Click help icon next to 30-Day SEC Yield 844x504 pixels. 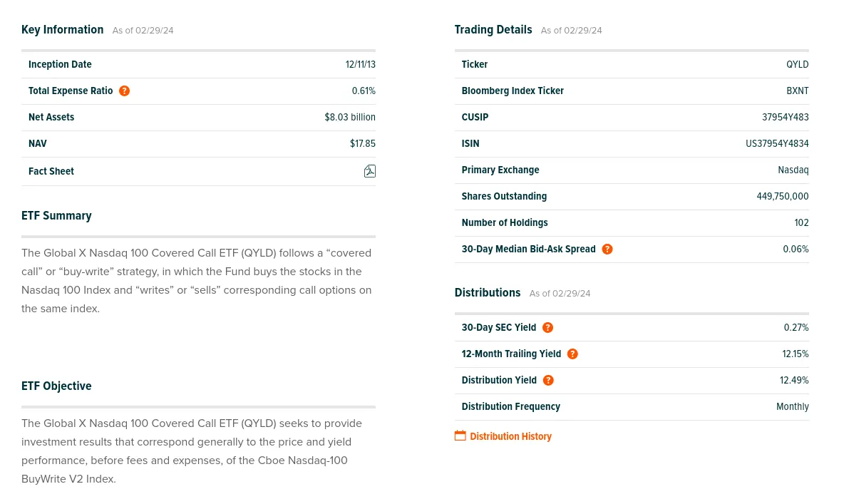tap(547, 328)
